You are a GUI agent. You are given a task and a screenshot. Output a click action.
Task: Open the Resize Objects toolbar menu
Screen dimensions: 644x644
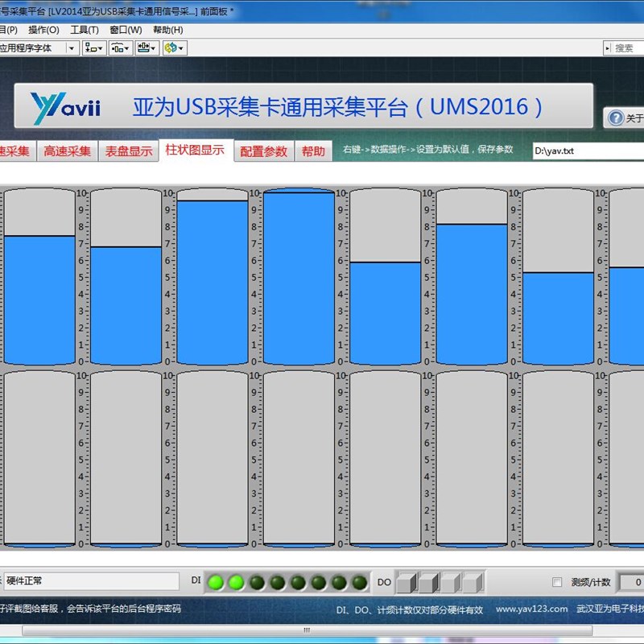tap(147, 48)
